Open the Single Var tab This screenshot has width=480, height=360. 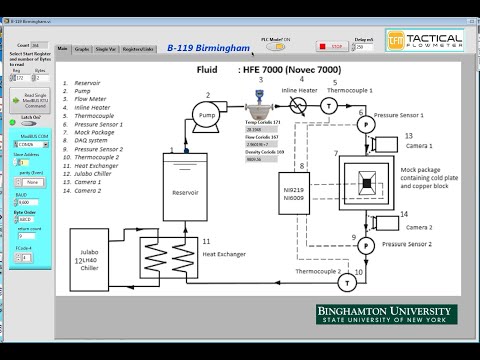pyautogui.click(x=106, y=49)
